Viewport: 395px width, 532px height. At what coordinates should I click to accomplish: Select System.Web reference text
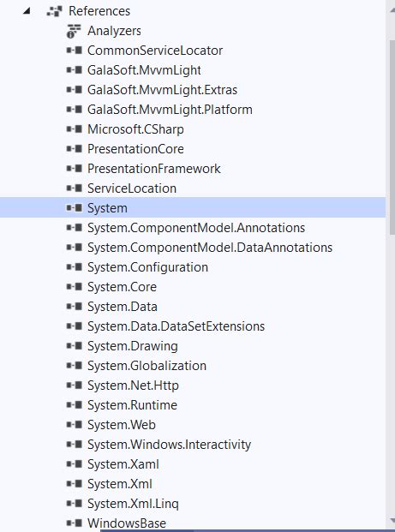click(x=122, y=424)
